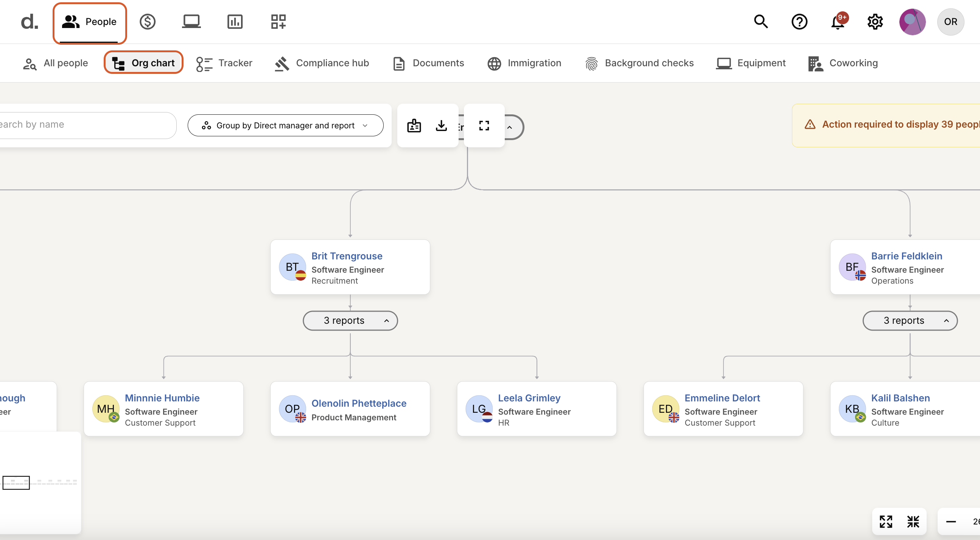Open the Reports bar chart icon
The width and height of the screenshot is (980, 540).
[x=235, y=22]
